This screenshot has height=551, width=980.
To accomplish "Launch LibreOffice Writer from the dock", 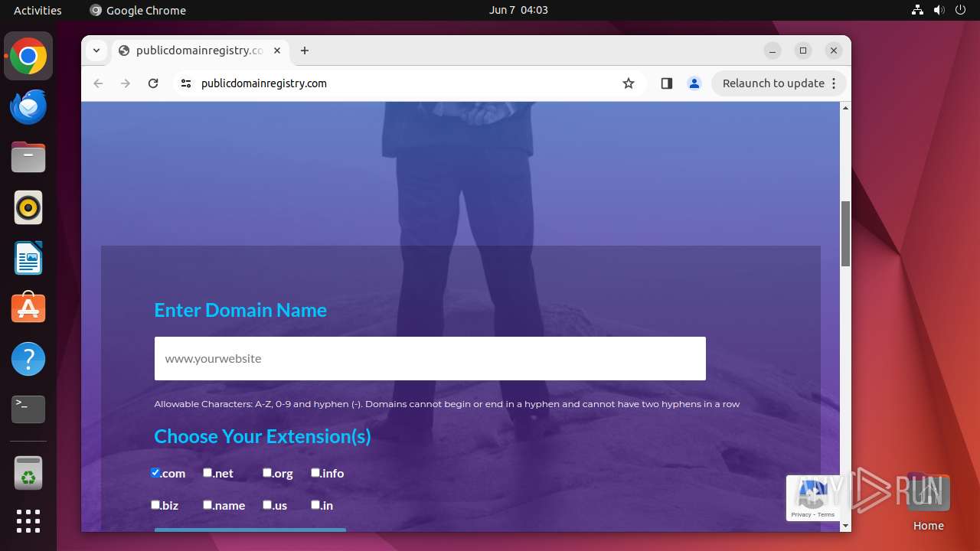I will click(28, 258).
